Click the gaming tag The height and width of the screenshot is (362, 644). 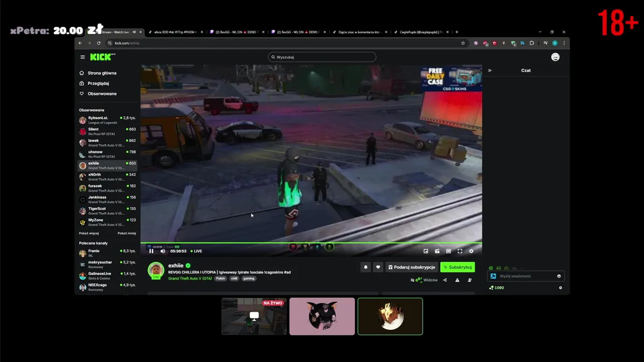[x=249, y=279]
